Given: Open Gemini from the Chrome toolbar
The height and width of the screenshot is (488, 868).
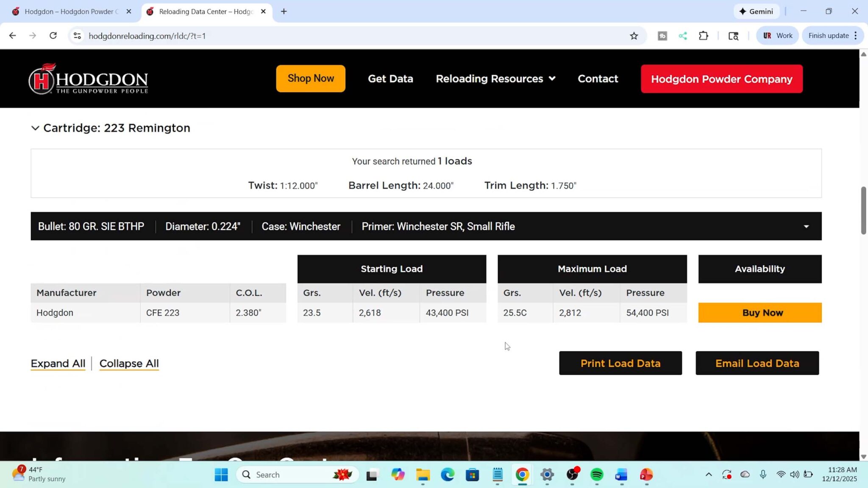Looking at the screenshot, I should [757, 11].
